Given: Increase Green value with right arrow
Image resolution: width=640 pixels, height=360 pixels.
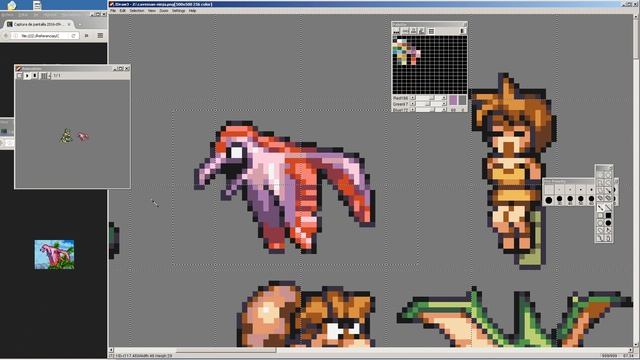Looking at the screenshot, I should 444,104.
